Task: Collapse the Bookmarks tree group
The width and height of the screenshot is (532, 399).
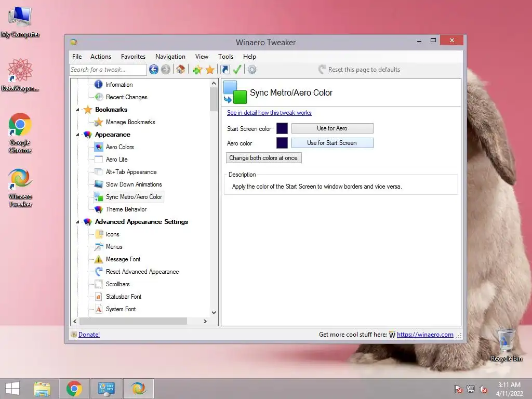Action: [78, 110]
